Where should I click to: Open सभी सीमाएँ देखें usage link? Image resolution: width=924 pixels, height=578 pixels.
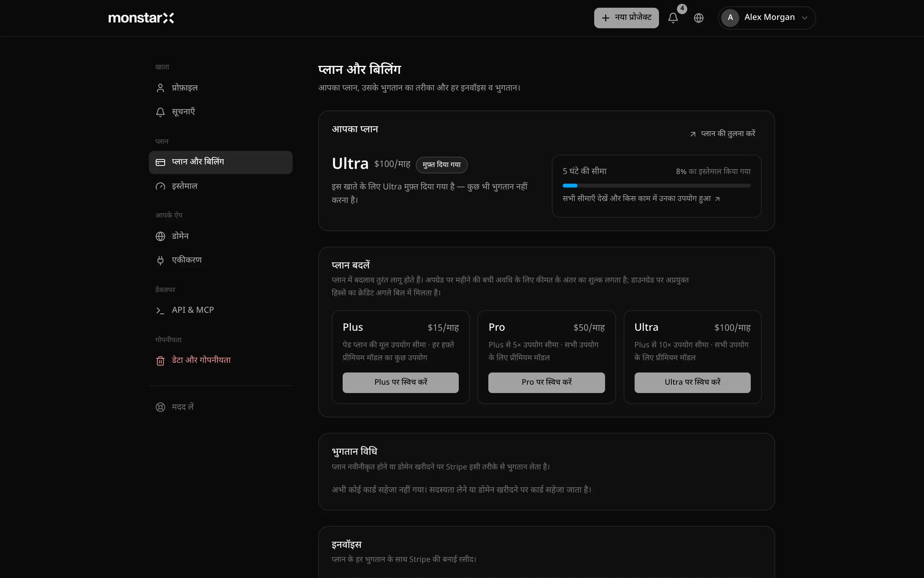point(641,198)
